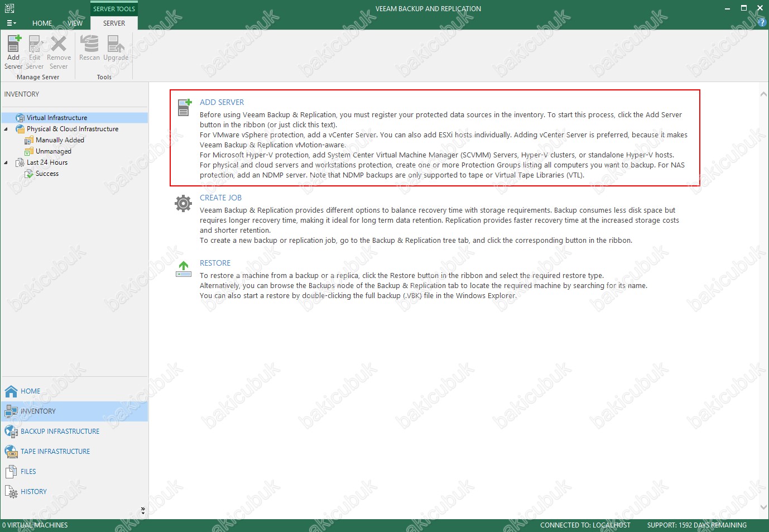Open the INVENTORY navigation pane
Viewport: 769px width, 532px height.
pyautogui.click(x=74, y=411)
